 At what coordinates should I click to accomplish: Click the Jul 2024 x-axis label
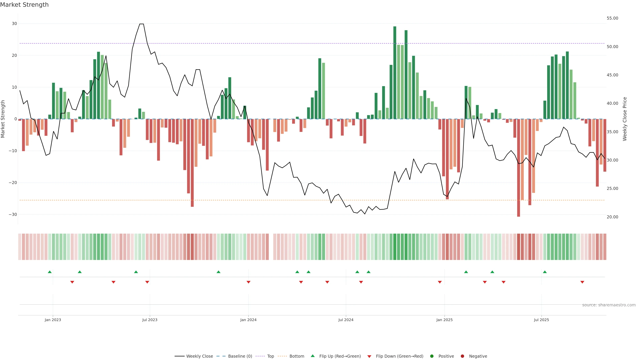(x=346, y=320)
